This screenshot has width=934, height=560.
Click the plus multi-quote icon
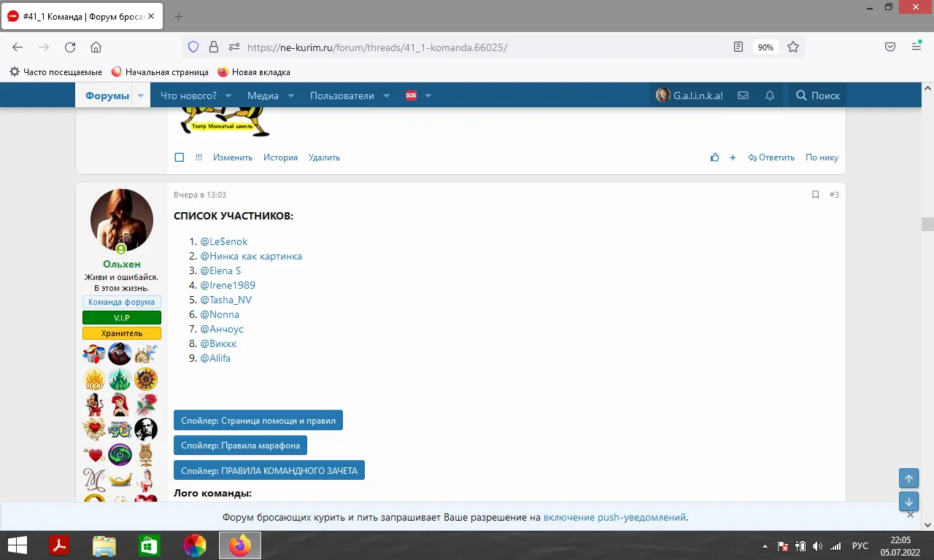coord(733,157)
